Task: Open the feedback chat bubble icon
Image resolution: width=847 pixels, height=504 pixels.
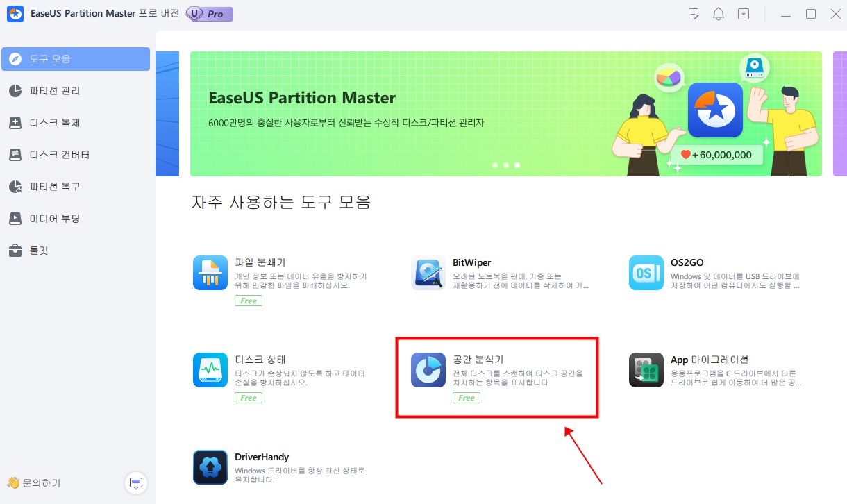Action: pos(136,482)
